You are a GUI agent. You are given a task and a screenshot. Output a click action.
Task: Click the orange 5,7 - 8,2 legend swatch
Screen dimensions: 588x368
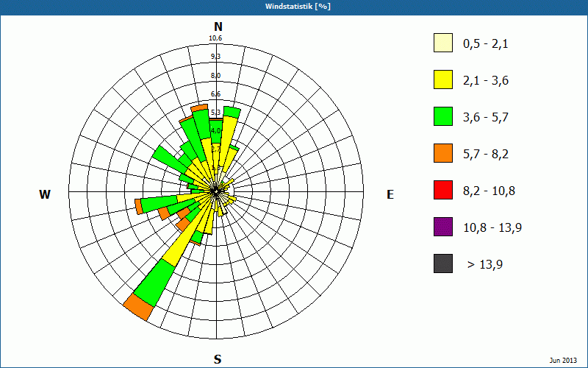pyautogui.click(x=443, y=153)
